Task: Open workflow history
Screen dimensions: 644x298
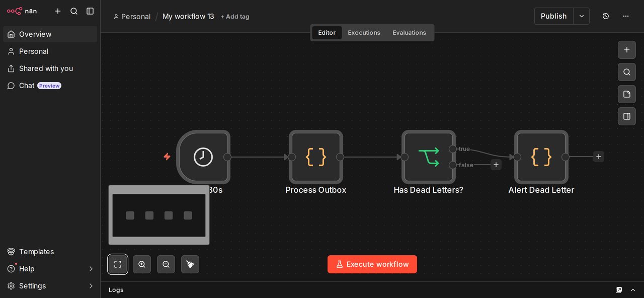Action: (x=606, y=16)
